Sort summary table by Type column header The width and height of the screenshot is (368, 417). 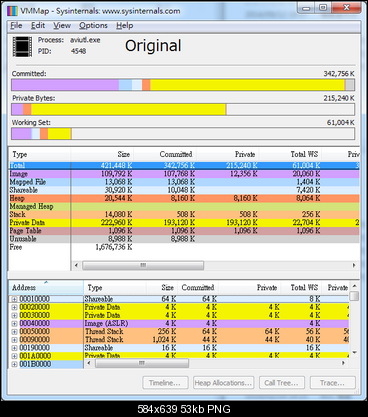click(x=40, y=154)
